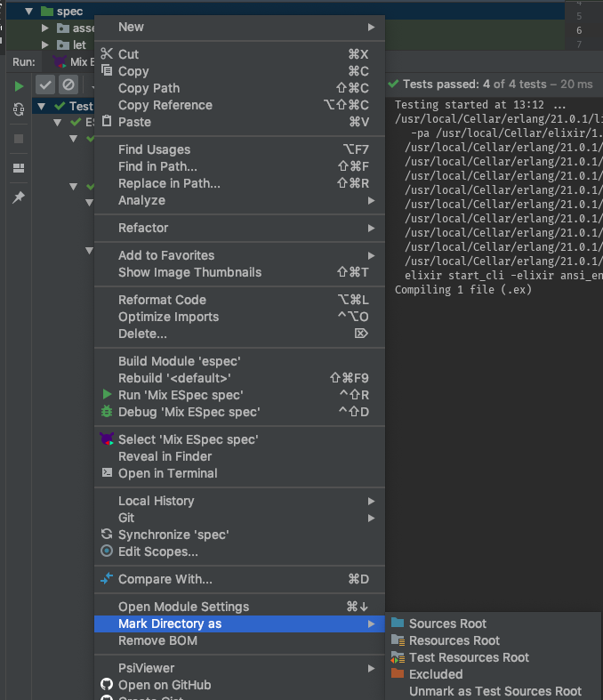The height and width of the screenshot is (700, 603).
Task: Click the 'elixir start_cli' output line
Action: 503,276
